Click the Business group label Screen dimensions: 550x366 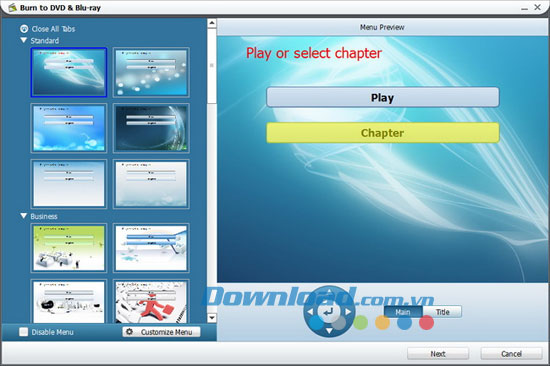click(44, 216)
